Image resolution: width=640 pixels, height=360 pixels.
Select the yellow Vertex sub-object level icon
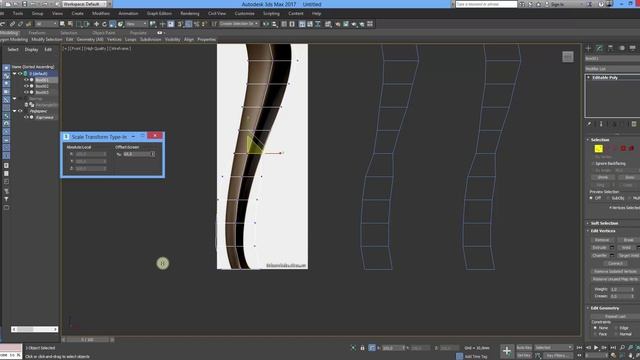[598, 149]
